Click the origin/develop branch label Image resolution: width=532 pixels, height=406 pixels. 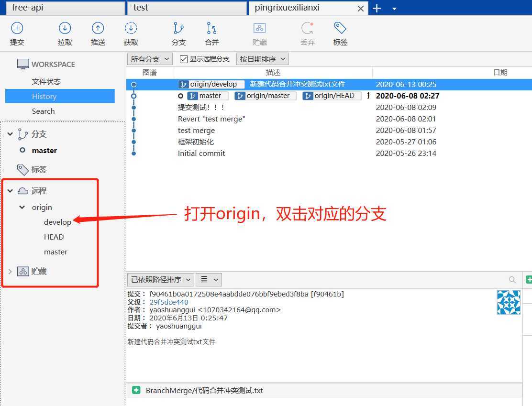click(x=211, y=84)
